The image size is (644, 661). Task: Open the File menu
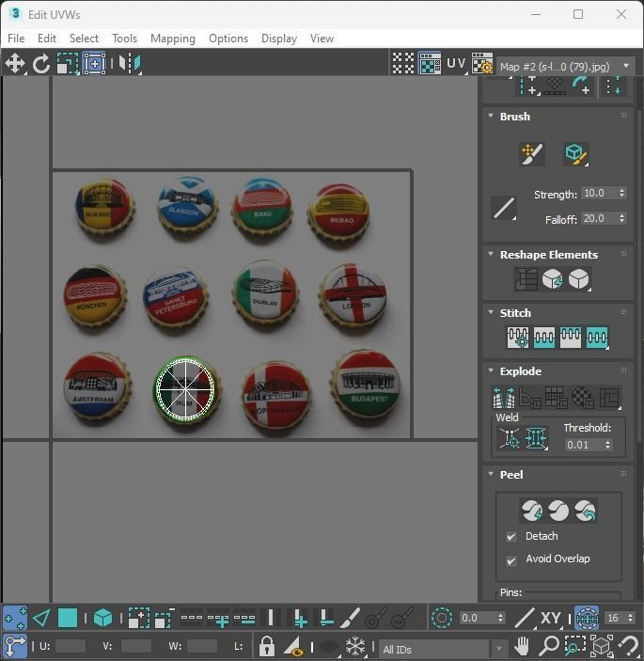pyautogui.click(x=16, y=39)
